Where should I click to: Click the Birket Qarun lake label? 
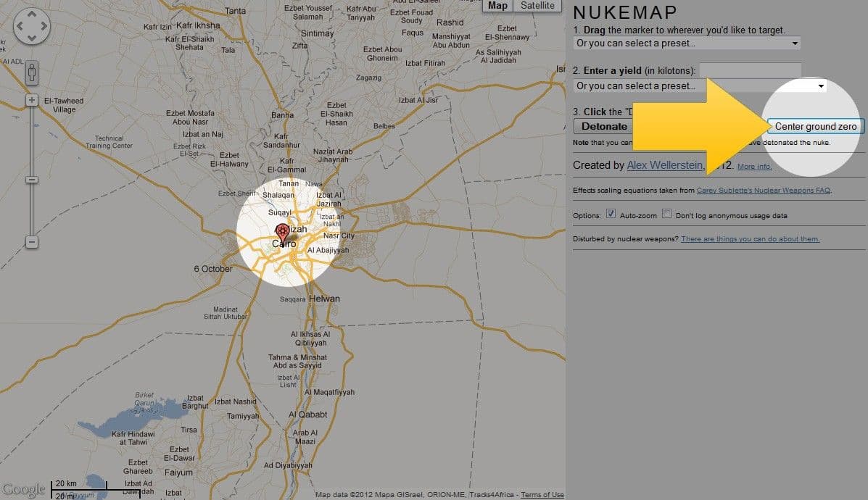[144, 399]
